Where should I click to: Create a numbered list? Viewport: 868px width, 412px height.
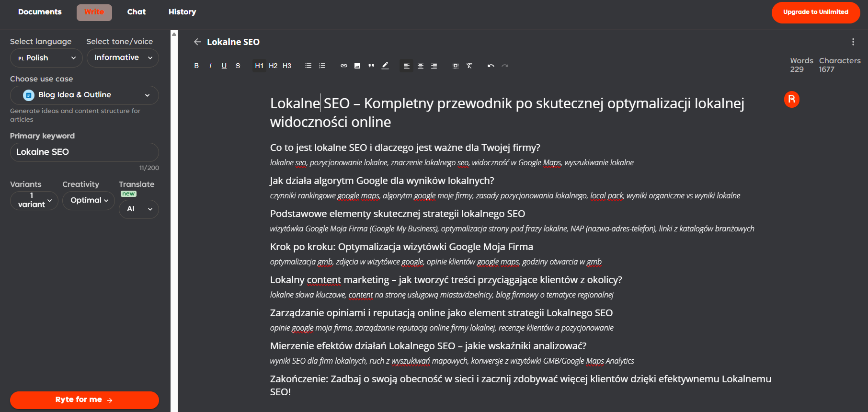[322, 66]
